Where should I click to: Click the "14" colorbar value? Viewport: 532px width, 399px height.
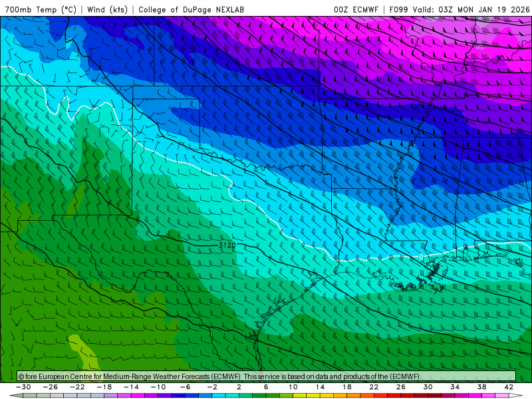(x=320, y=387)
